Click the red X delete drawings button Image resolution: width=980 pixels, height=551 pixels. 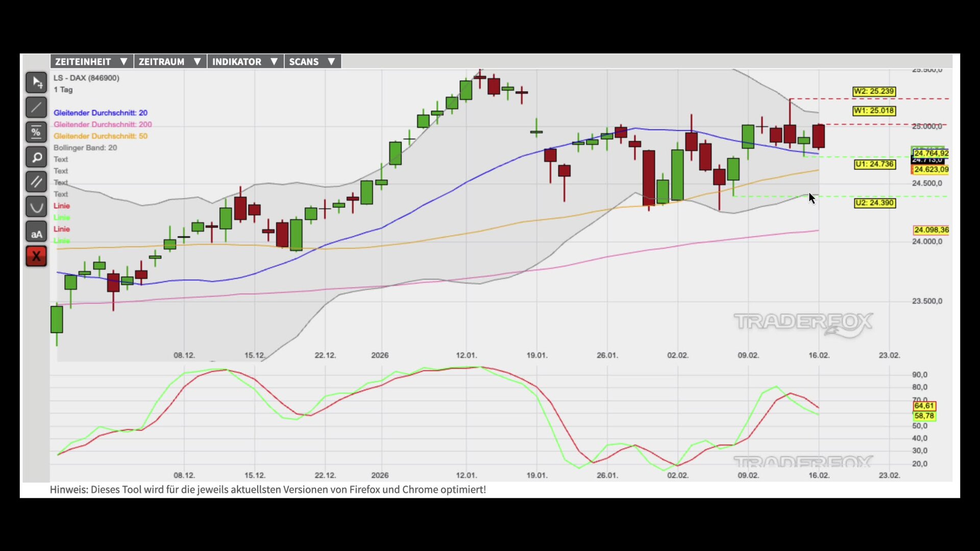click(36, 256)
